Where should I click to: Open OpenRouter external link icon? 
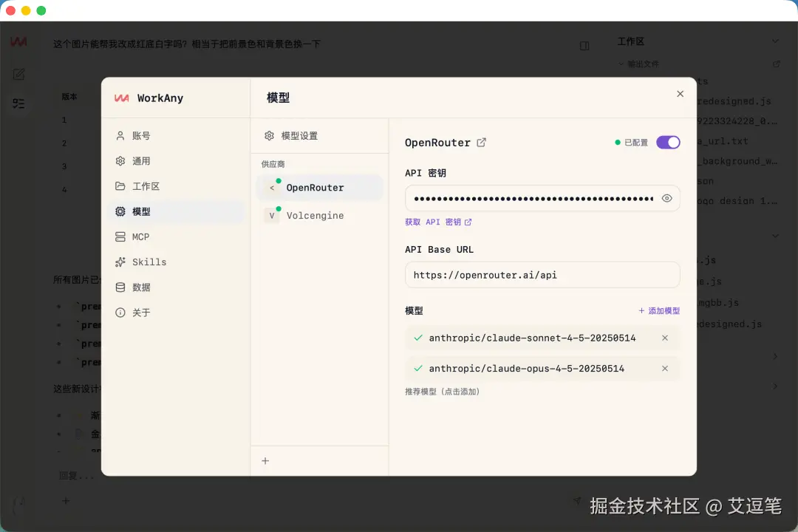coord(481,143)
